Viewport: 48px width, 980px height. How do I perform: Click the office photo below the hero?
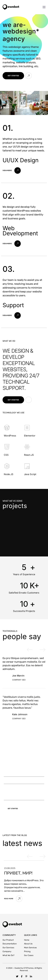pos(24,103)
